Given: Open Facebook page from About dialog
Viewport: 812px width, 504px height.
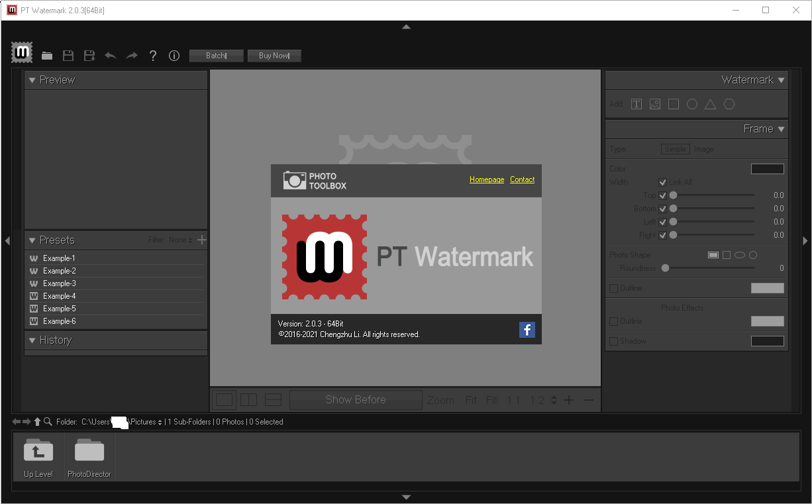Looking at the screenshot, I should tap(527, 329).
